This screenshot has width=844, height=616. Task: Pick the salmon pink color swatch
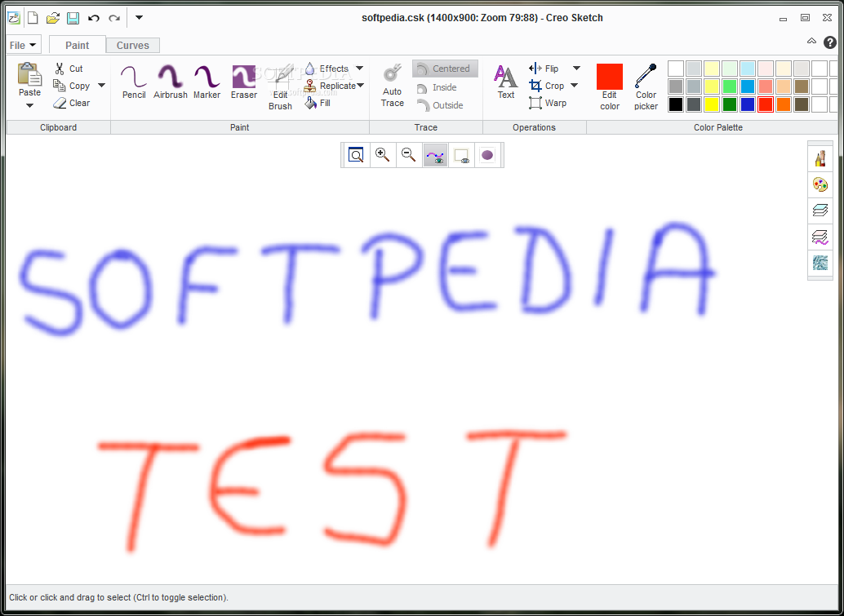(x=766, y=86)
